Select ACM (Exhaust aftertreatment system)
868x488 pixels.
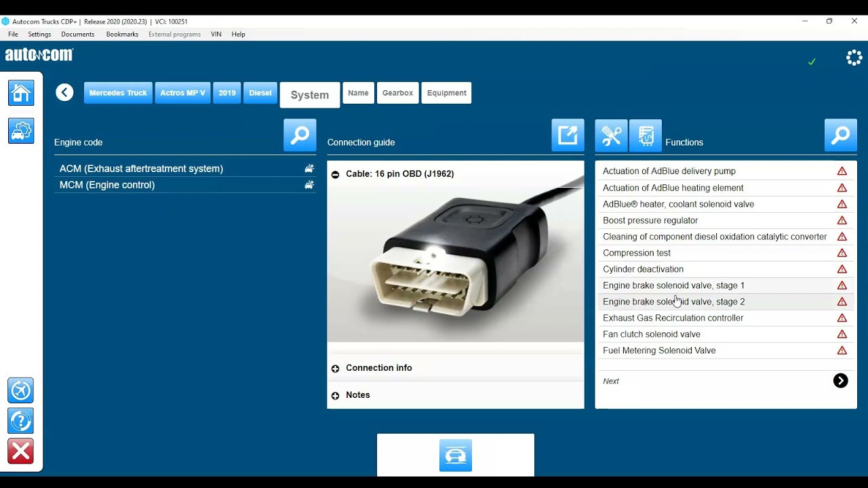click(x=185, y=169)
